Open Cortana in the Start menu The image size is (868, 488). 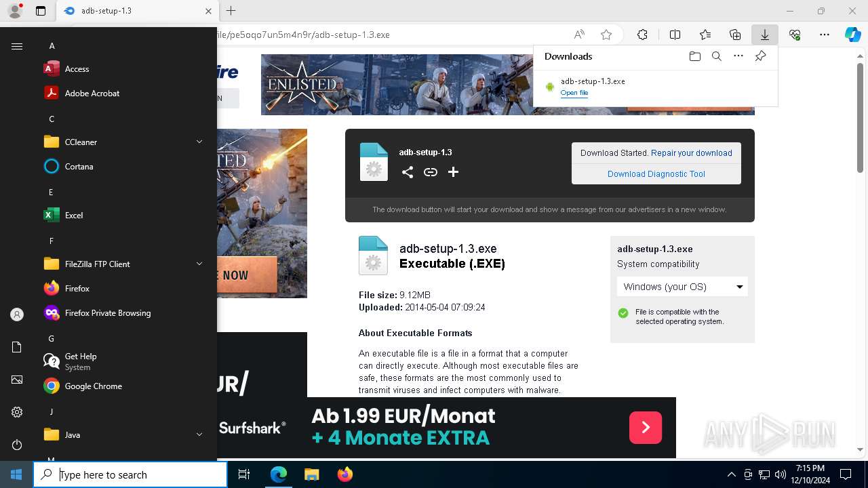click(122, 166)
